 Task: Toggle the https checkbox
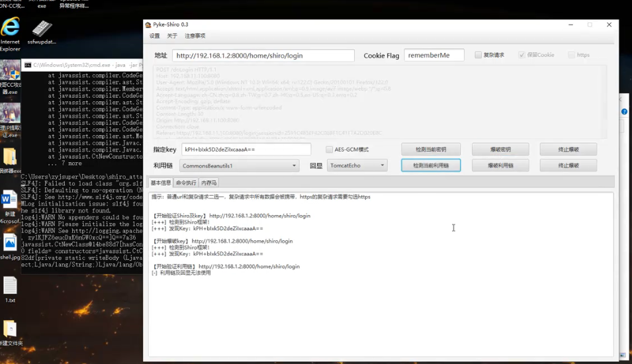[x=571, y=55]
